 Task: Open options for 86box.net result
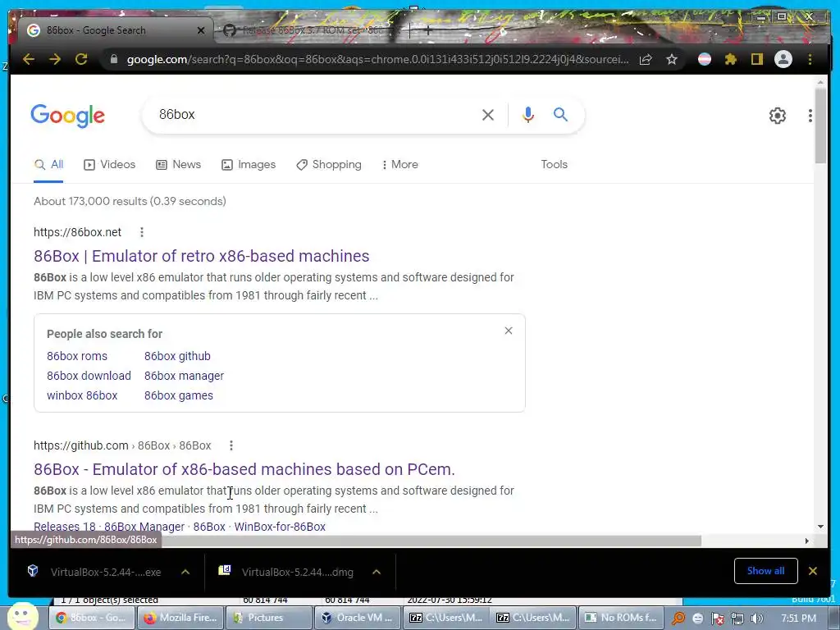[141, 232]
